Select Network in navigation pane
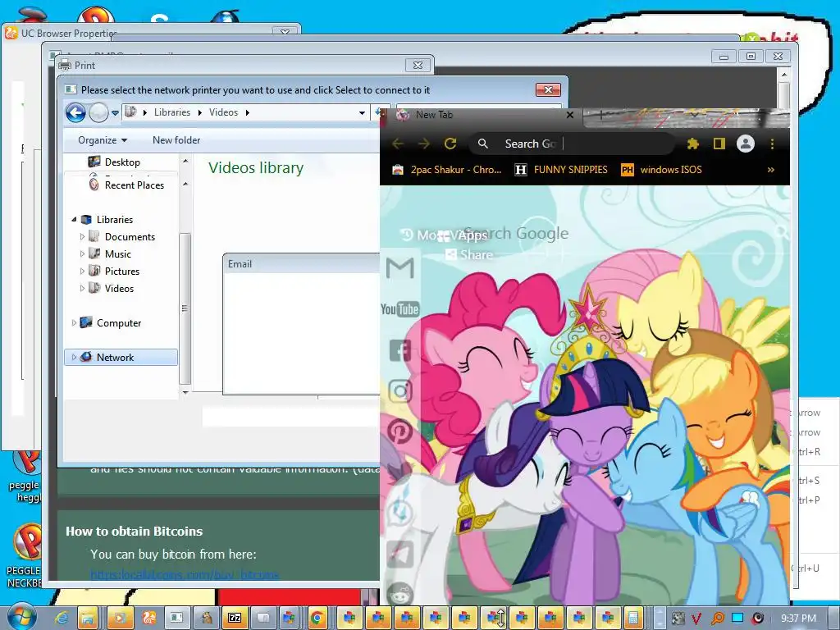This screenshot has width=840, height=630. pos(121,358)
